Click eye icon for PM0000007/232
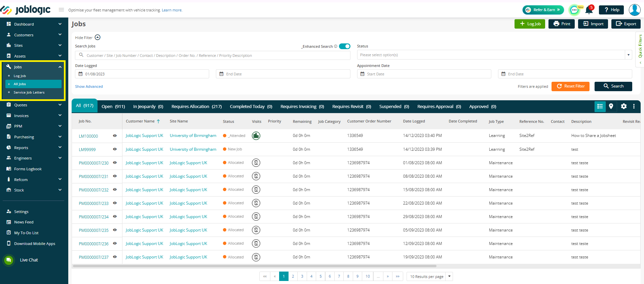The image size is (644, 284). point(115,189)
